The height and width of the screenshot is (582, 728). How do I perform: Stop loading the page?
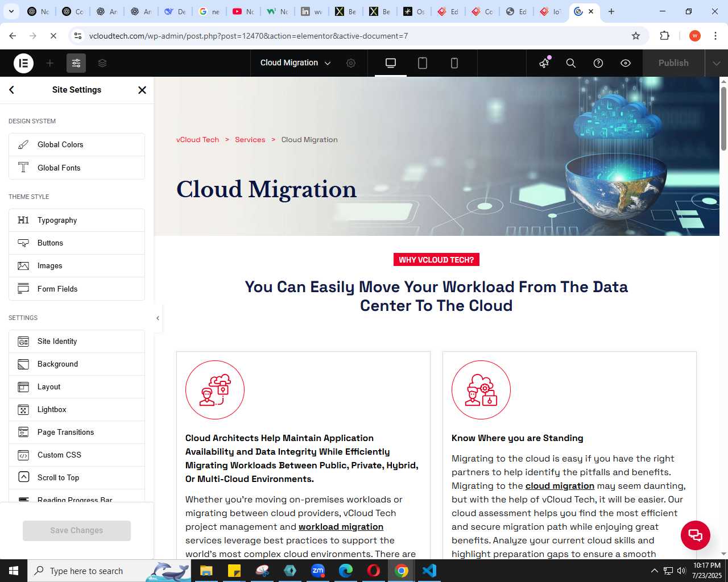[x=53, y=36]
